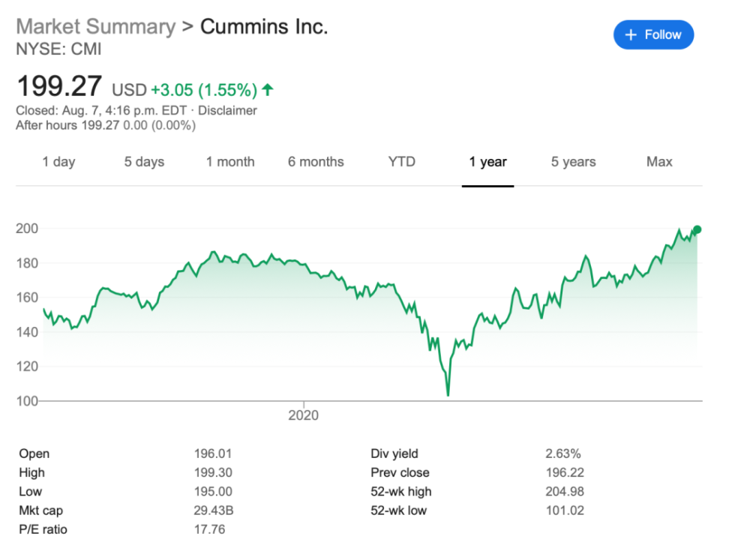
Task: Click the Div yield value 2.63%
Action: click(x=563, y=454)
